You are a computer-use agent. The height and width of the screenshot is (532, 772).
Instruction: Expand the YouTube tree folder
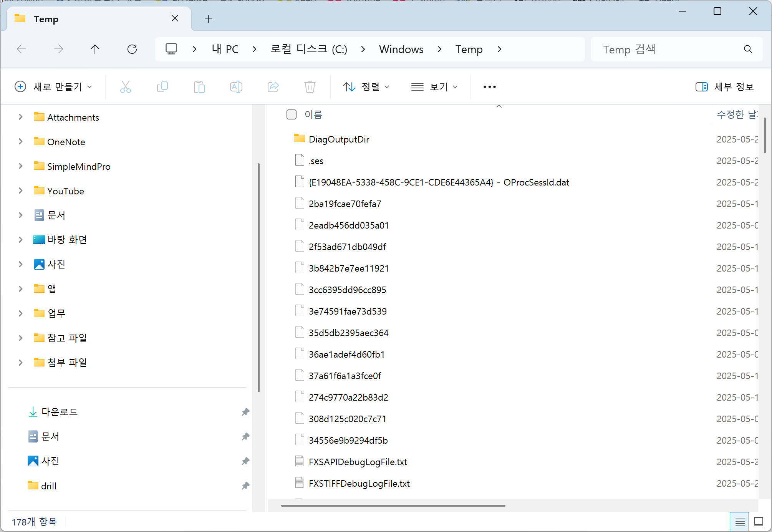coord(20,191)
